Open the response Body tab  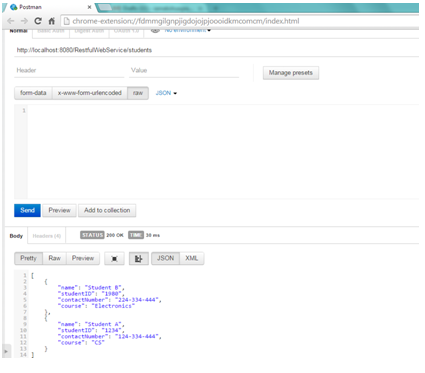pyautogui.click(x=16, y=236)
